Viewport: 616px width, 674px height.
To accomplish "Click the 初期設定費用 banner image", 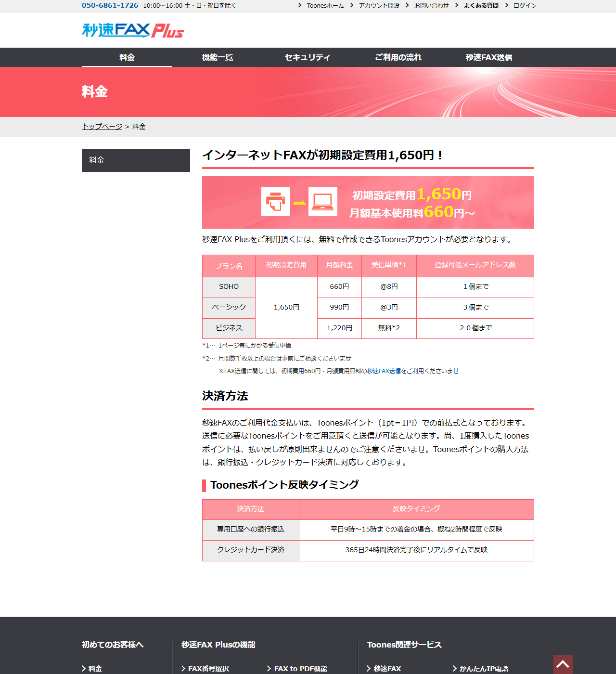I will pos(368,202).
